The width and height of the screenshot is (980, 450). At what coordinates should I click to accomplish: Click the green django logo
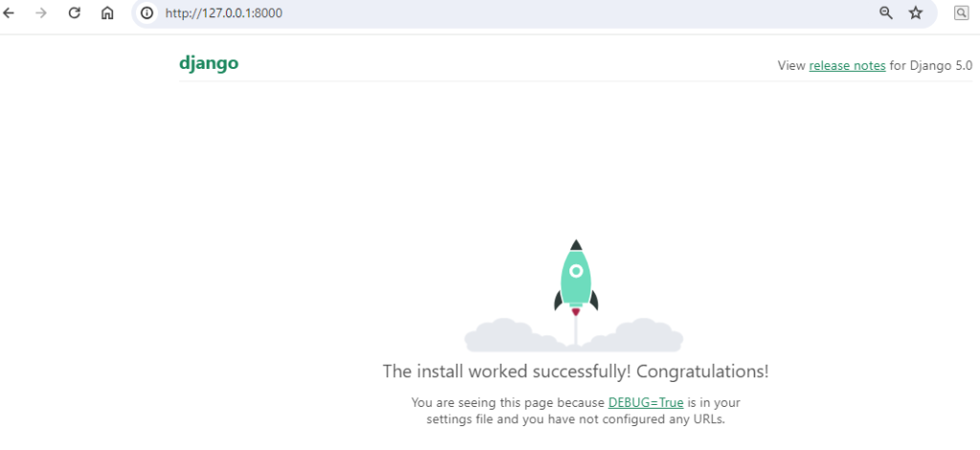tap(209, 64)
